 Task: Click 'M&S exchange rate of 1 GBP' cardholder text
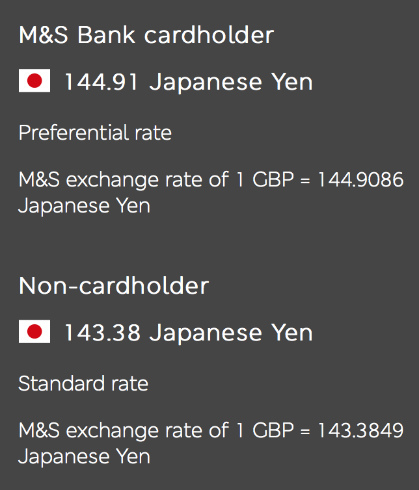point(156,180)
